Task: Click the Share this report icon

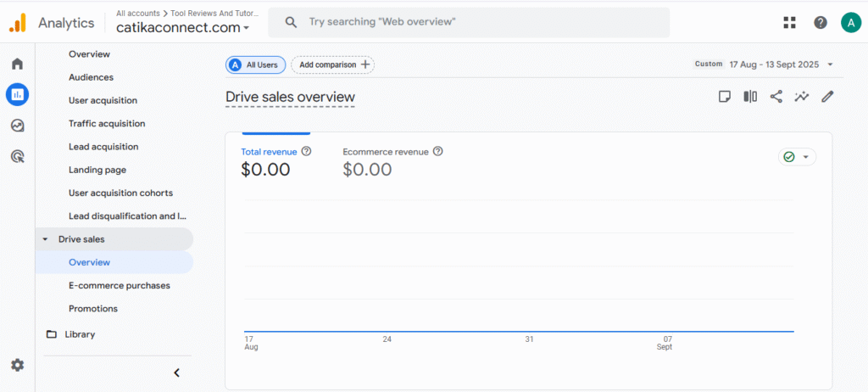Action: [776, 97]
